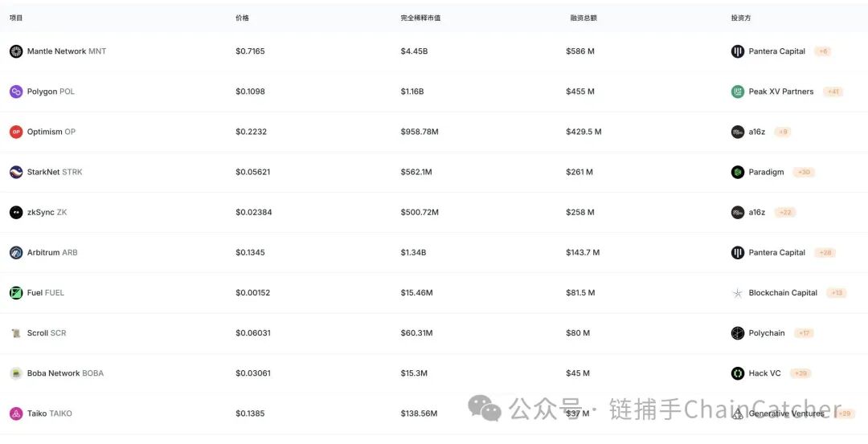Sort by the 价格 column header
The width and height of the screenshot is (868, 444).
point(242,18)
